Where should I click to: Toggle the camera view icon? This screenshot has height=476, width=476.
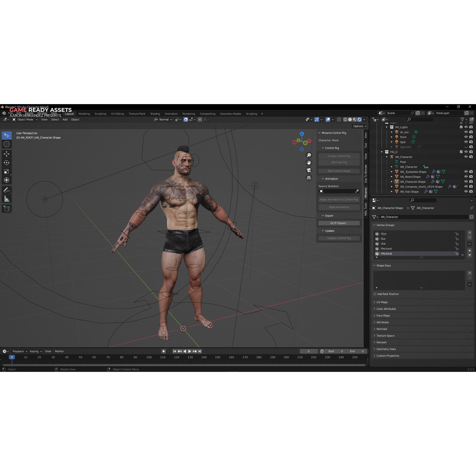(309, 170)
